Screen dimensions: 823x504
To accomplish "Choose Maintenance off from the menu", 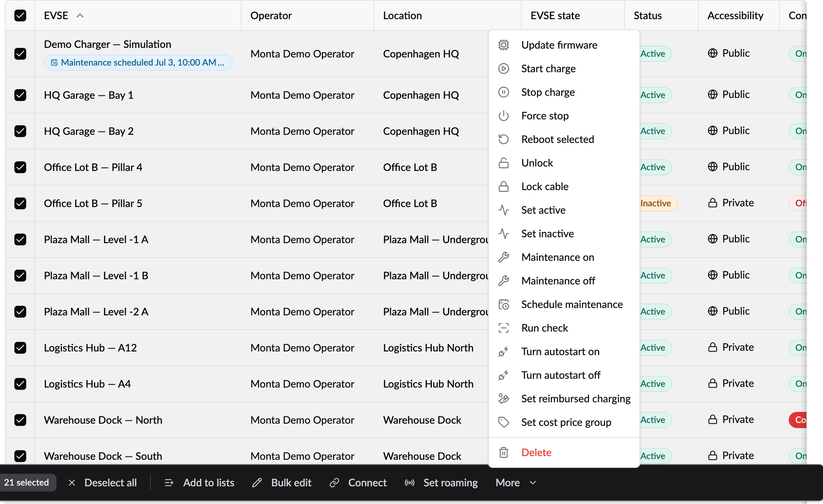I will point(564,281).
